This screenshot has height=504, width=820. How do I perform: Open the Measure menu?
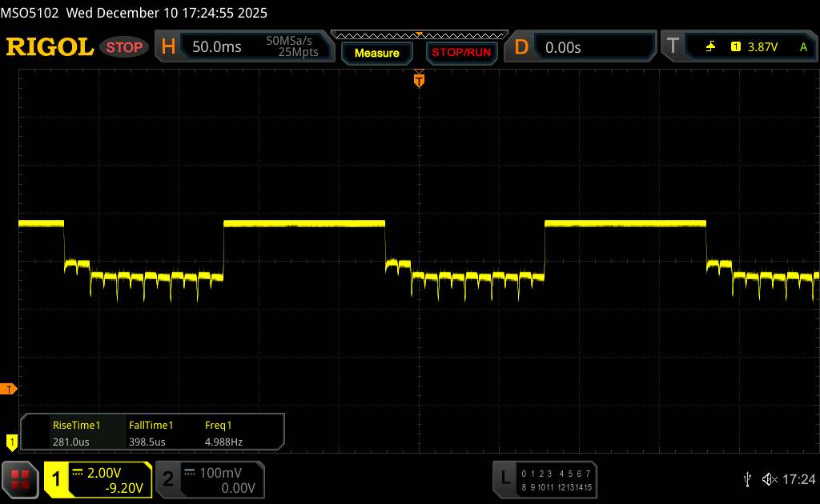[x=376, y=53]
